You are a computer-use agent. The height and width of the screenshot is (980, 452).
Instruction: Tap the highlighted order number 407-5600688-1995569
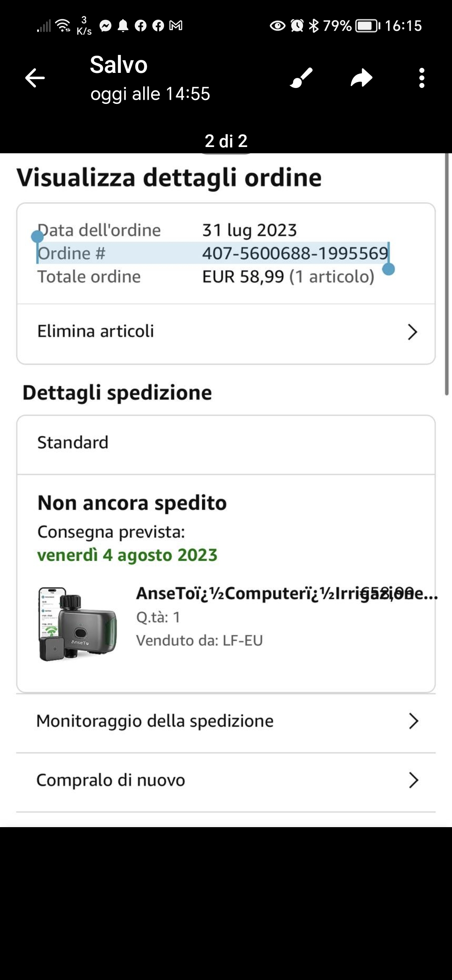tap(295, 253)
